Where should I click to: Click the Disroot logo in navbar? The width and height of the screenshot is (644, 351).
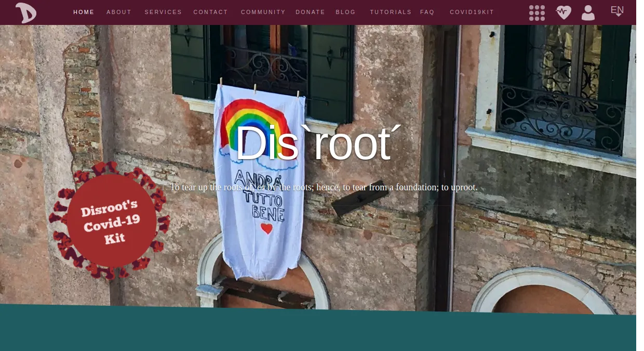pyautogui.click(x=26, y=12)
